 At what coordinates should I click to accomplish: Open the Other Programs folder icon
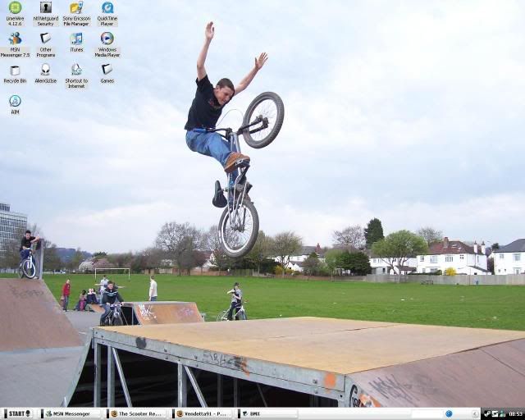pos(46,44)
